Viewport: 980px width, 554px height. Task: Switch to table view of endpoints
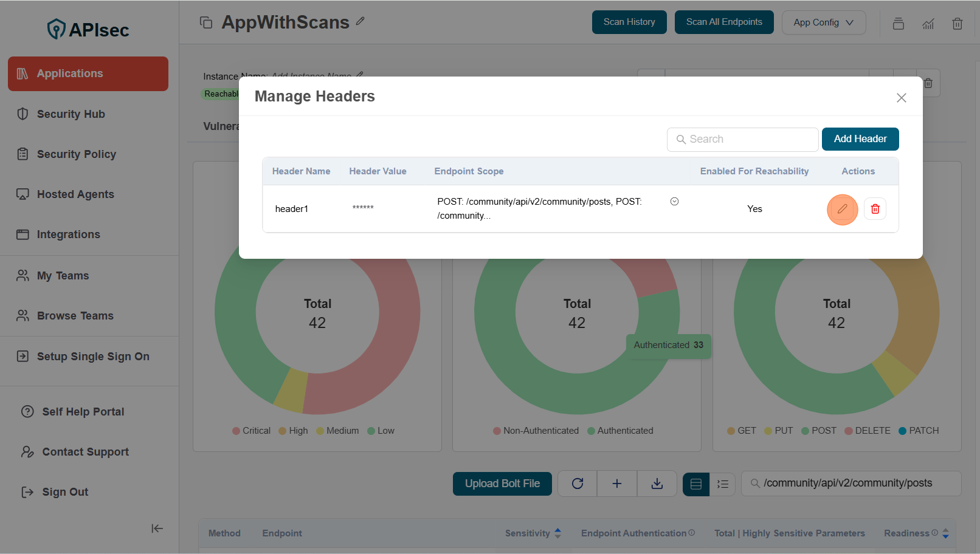tap(695, 484)
